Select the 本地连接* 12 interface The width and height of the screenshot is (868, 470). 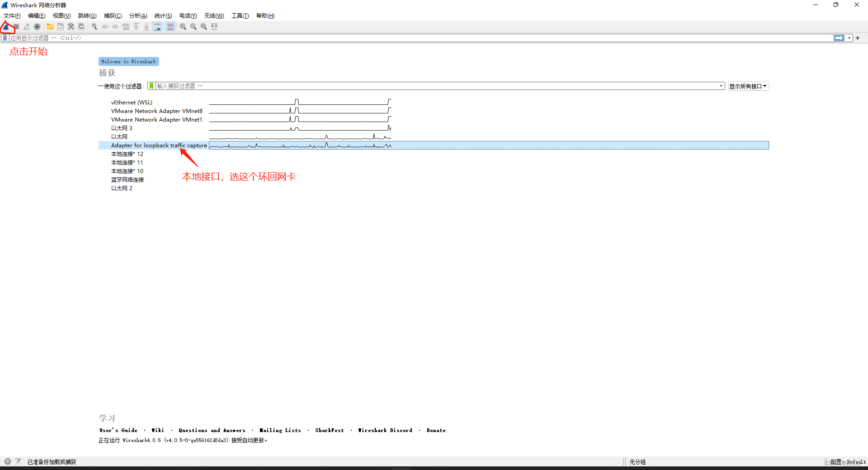coord(434,154)
